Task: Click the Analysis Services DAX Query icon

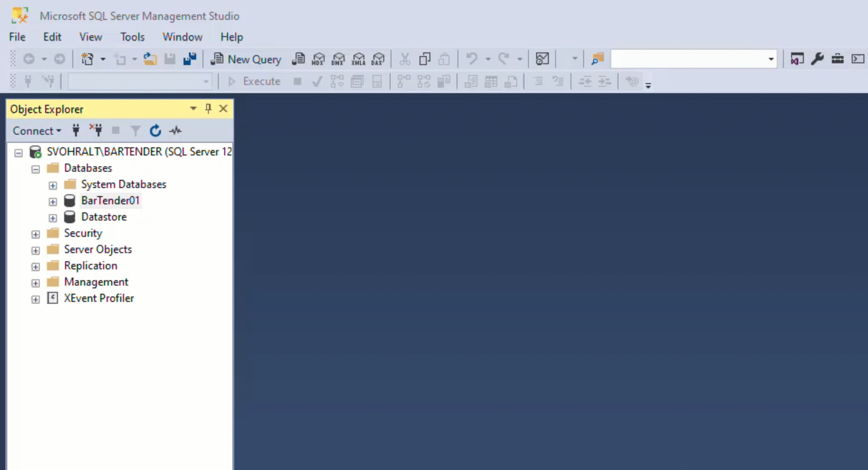Action: coord(378,59)
